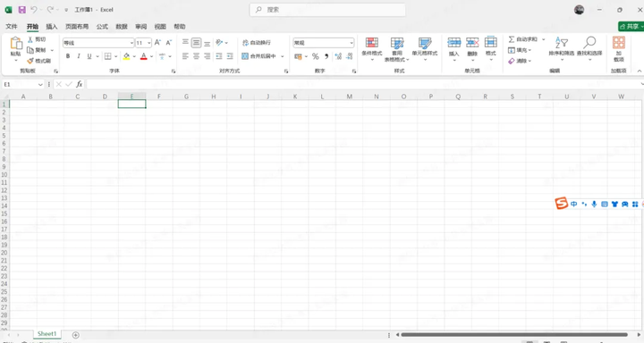The width and height of the screenshot is (644, 343).
Task: Expand the Name Box dropdown
Action: click(40, 85)
